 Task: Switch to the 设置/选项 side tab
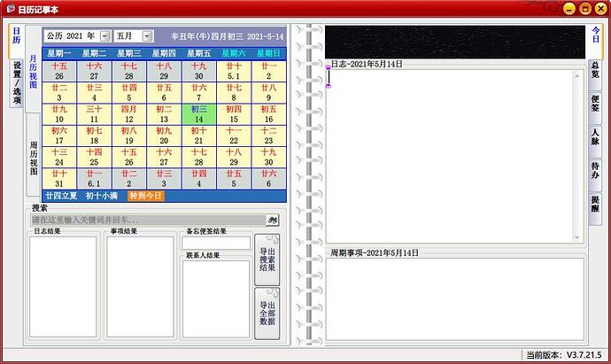tap(16, 83)
